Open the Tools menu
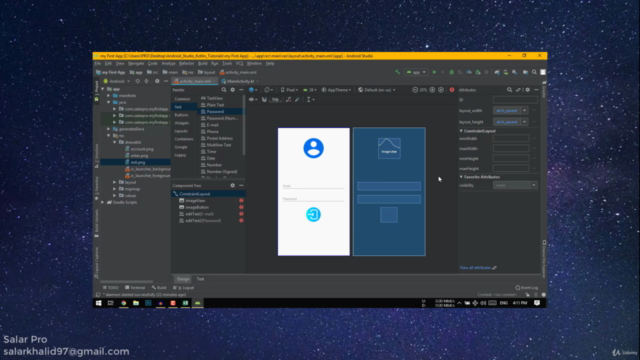This screenshot has height=360, width=640. (227, 64)
